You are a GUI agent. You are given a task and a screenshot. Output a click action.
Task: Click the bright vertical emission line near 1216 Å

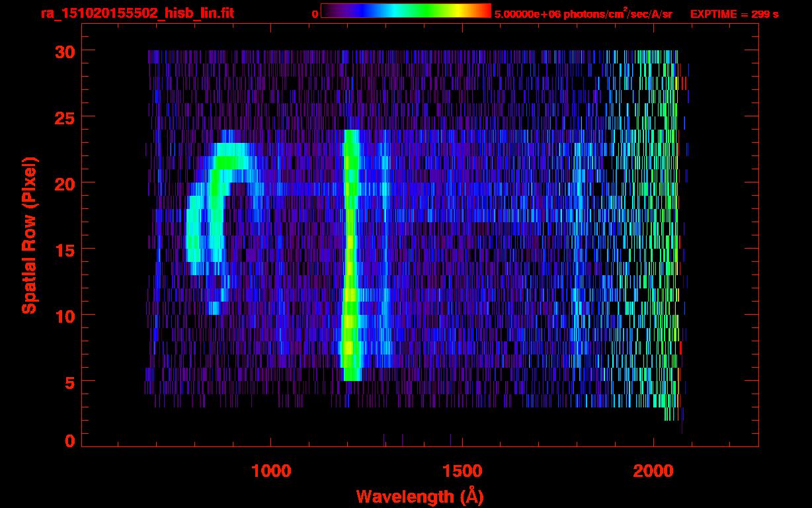point(350,255)
